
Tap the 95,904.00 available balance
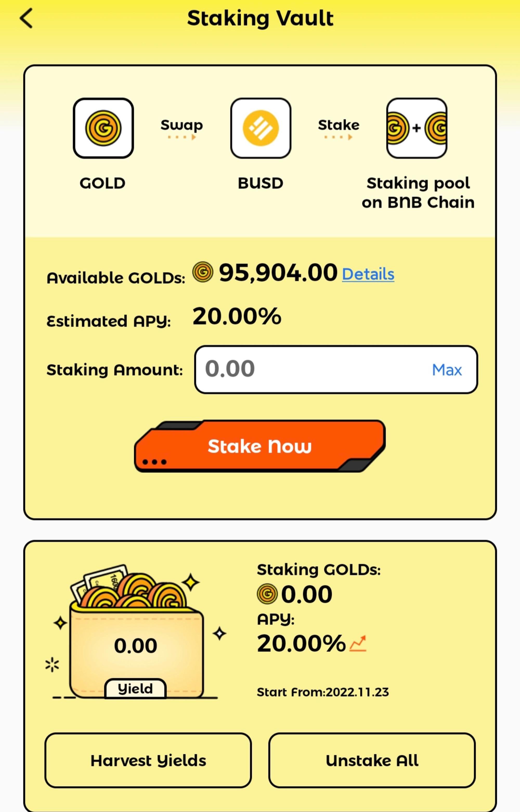tap(278, 272)
